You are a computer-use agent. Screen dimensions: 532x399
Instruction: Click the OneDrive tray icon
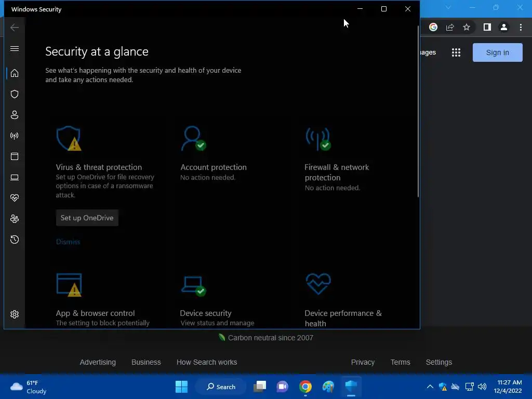click(455, 387)
